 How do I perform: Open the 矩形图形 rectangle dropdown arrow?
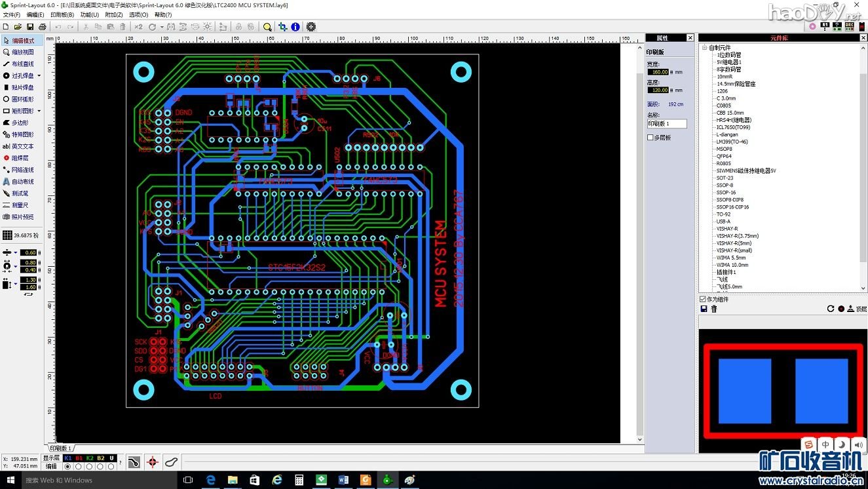(39, 111)
